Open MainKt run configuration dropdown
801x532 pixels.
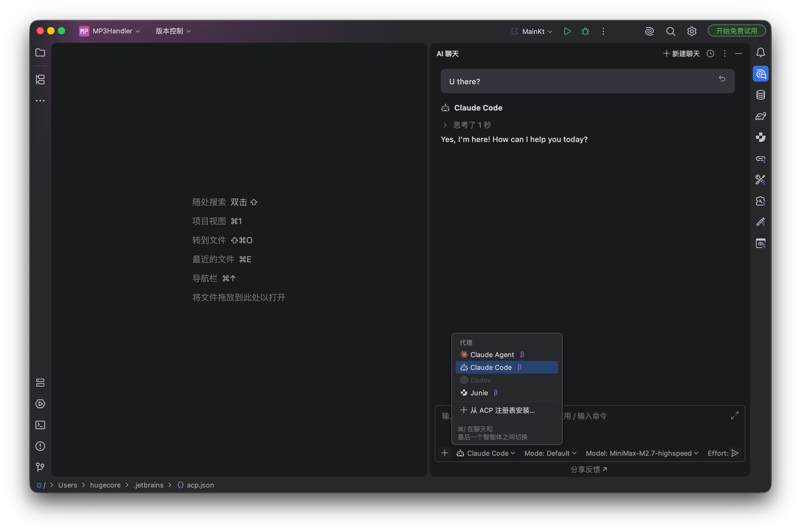532,31
